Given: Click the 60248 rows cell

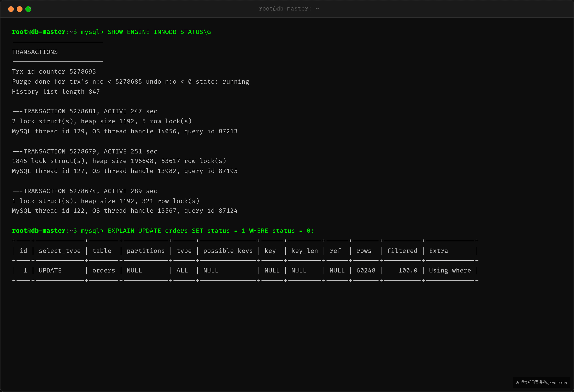Looking at the screenshot, I should [366, 271].
